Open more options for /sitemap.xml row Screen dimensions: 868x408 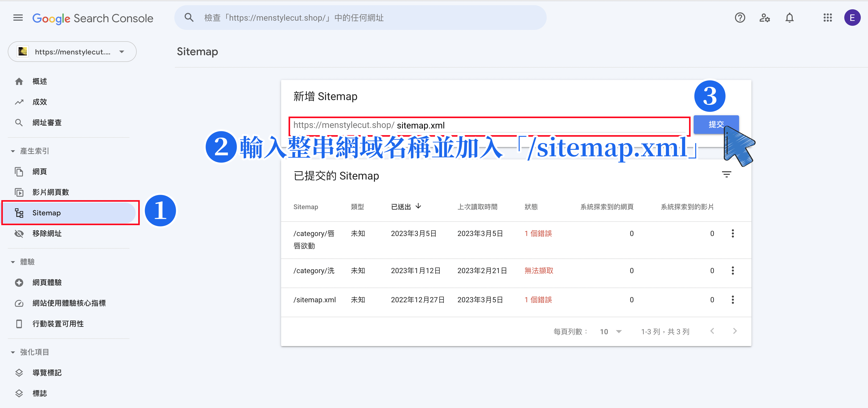[733, 299]
